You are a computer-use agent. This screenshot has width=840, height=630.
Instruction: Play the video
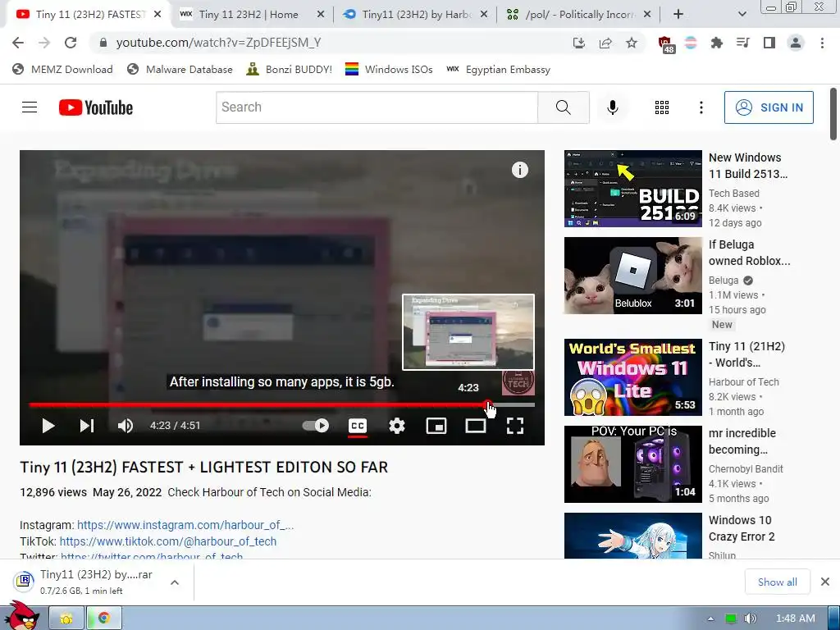(x=48, y=426)
